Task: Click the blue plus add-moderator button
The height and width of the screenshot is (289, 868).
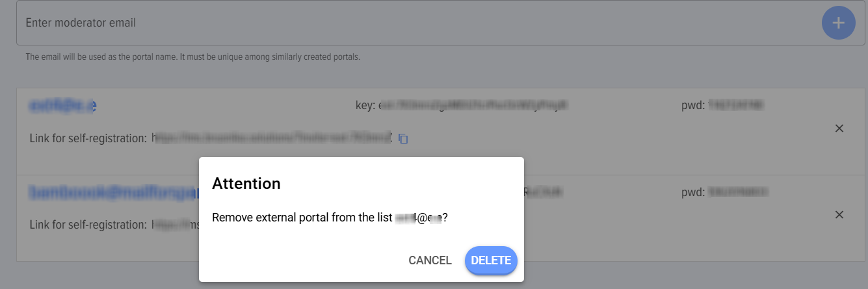Action: click(x=839, y=23)
